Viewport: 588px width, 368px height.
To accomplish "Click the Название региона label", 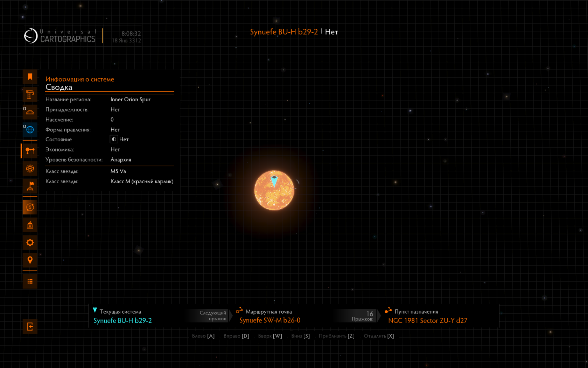I will click(68, 100).
